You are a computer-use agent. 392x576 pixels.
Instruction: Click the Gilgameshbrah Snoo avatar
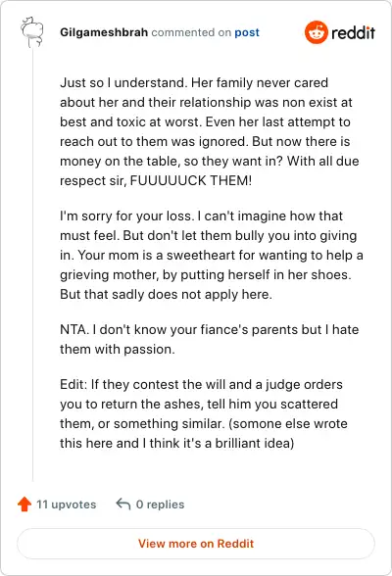[32, 31]
